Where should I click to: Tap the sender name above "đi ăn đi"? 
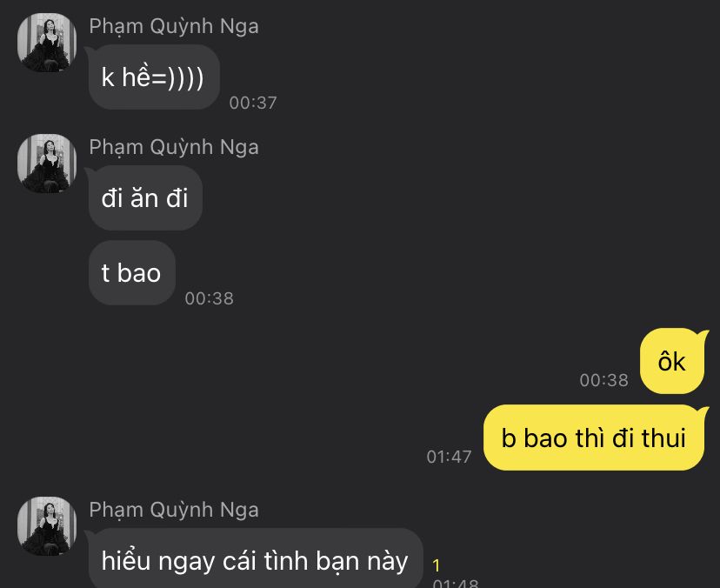[174, 147]
